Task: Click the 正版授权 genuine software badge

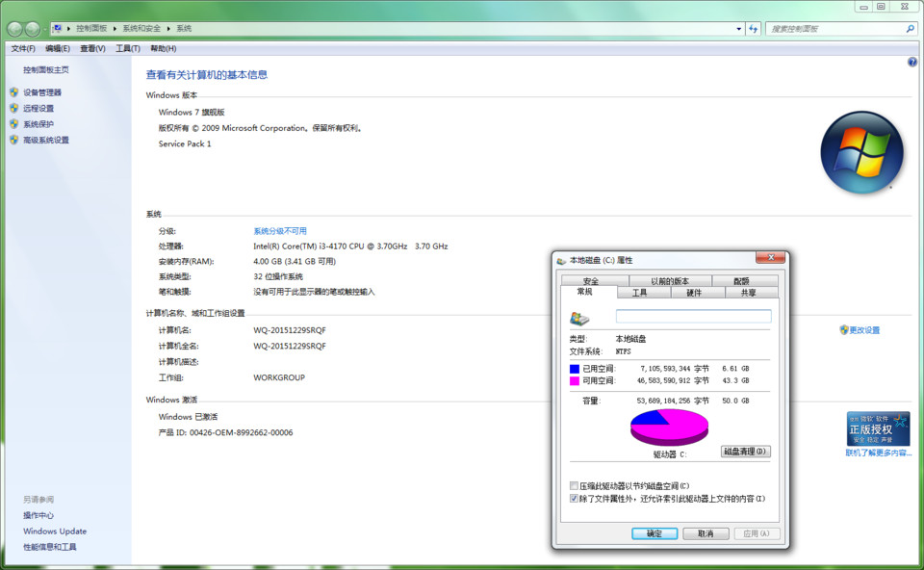Action: (x=878, y=428)
